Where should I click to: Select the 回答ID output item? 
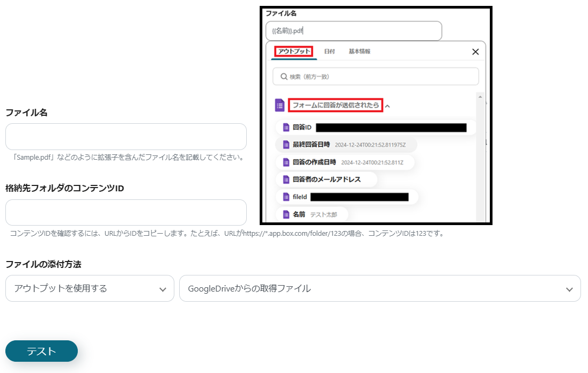376,128
